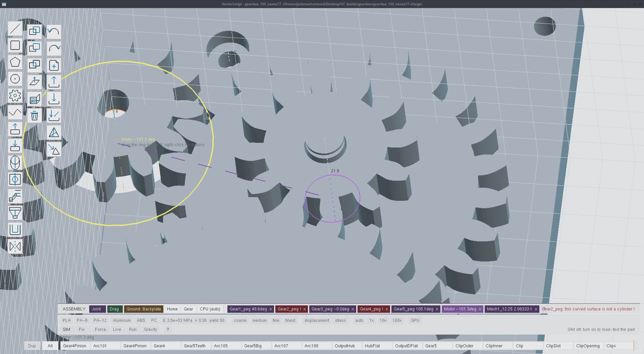Select the Circle sketch tool

pos(15,79)
